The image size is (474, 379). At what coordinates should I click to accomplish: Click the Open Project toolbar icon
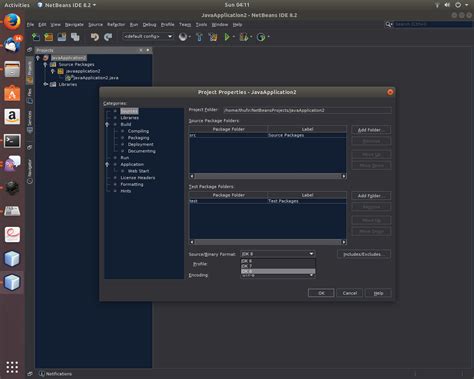(62, 37)
